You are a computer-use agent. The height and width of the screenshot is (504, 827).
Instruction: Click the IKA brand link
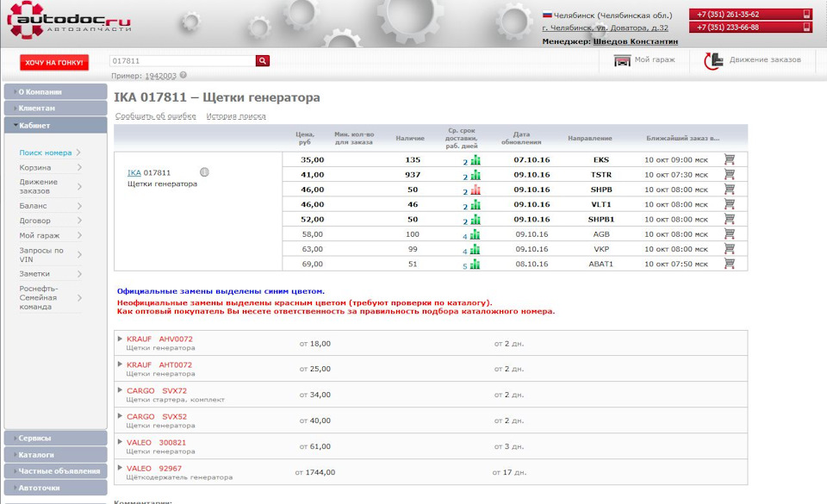134,172
